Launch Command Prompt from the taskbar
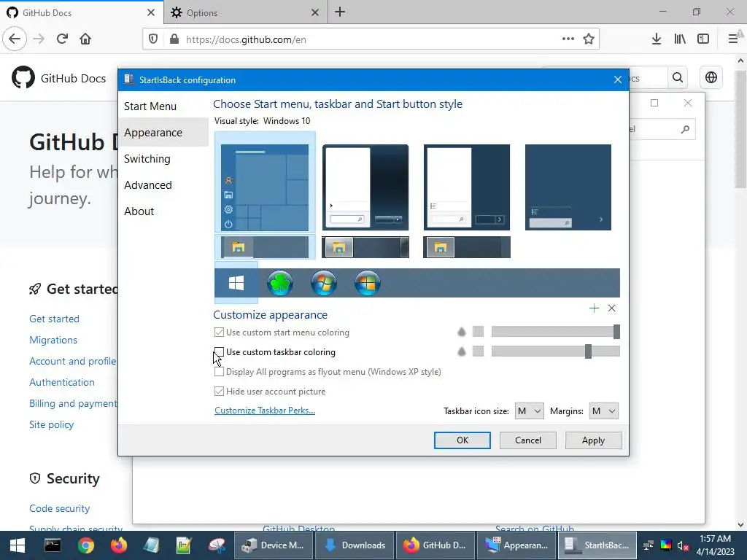 pos(53,545)
